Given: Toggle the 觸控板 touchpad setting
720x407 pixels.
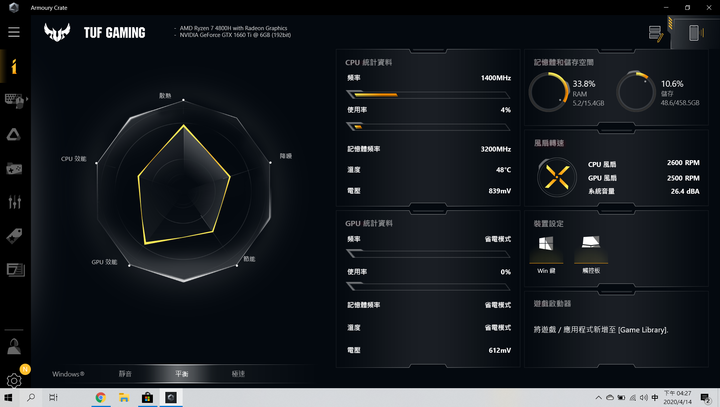Looking at the screenshot, I should pos(591,254).
